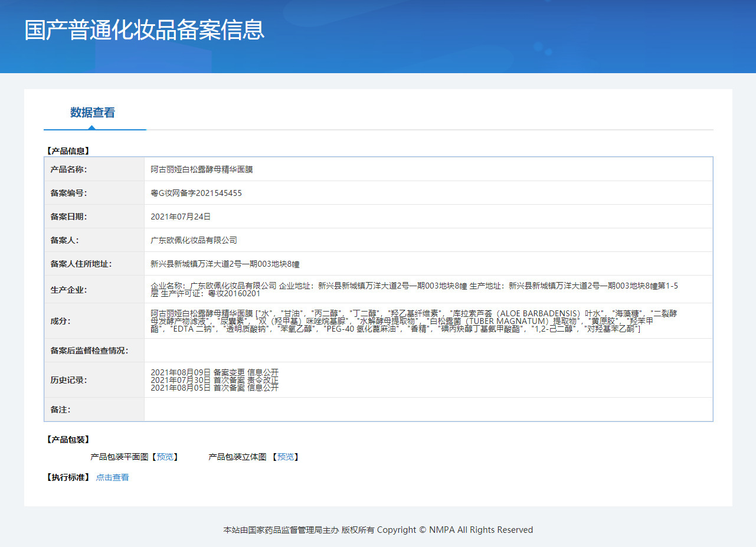Screen dimensions: 756x547
Task: Click history entry 2021年08月05日 首次备案
Action: (x=214, y=388)
